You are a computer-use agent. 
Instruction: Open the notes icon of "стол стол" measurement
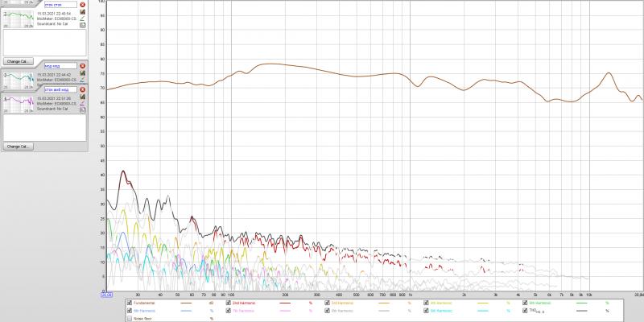pyautogui.click(x=82, y=26)
